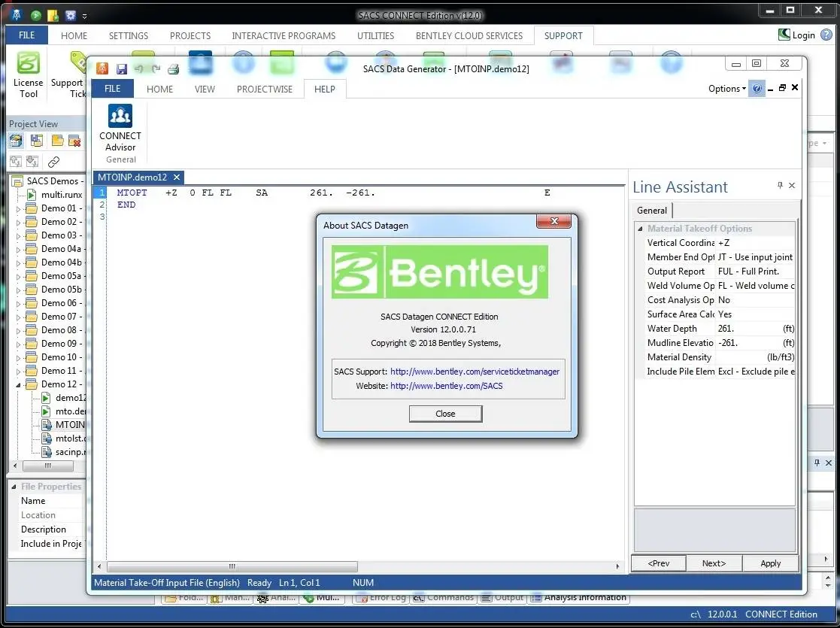
Task: Open the bentley.com/SACS website link
Action: [446, 386]
